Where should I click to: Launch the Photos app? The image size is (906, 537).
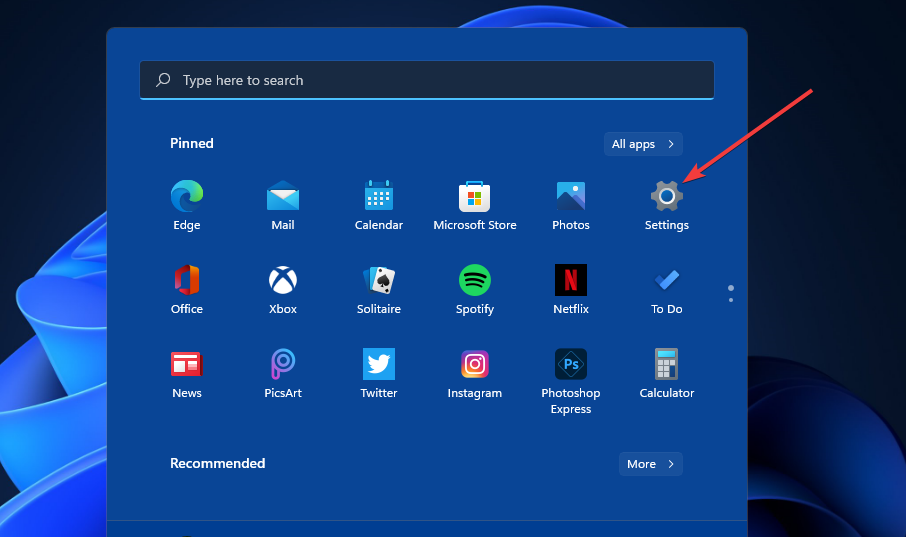coord(571,196)
